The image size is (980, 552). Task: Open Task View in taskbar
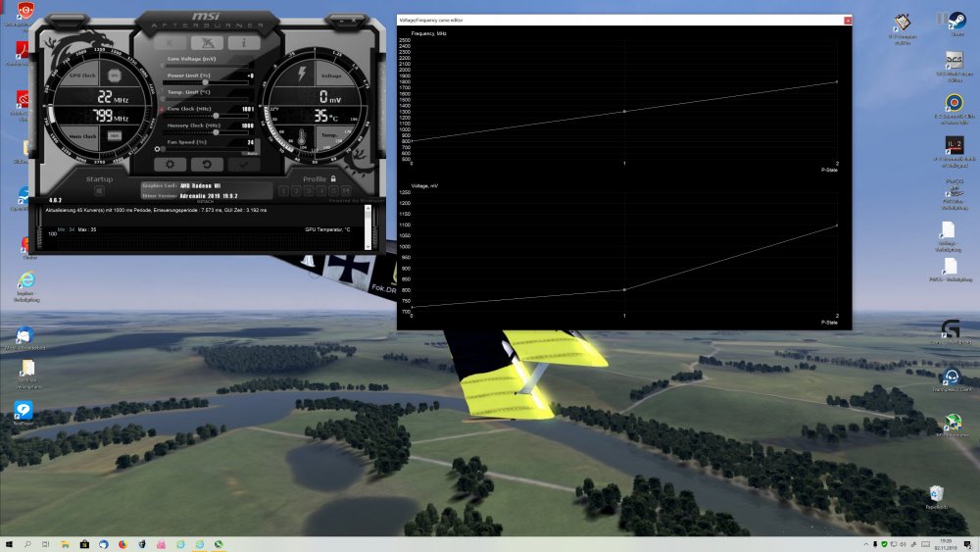(46, 544)
